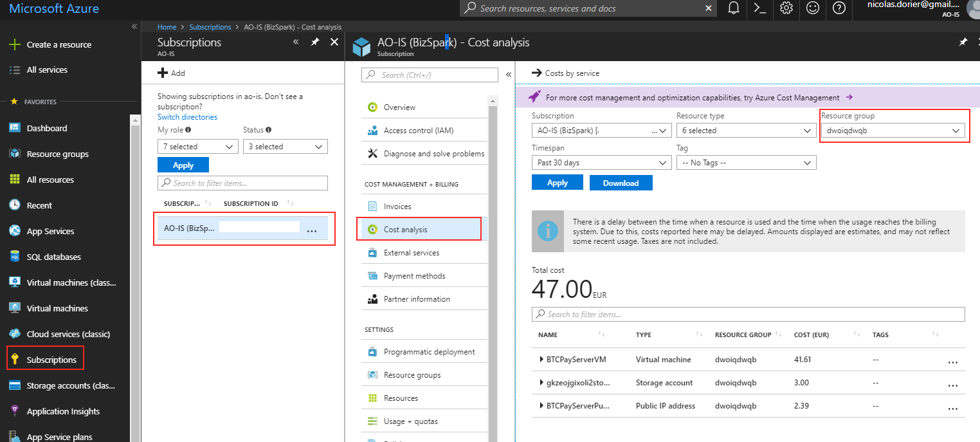Open the Tag No Tags dropdown
This screenshot has width=980, height=442.
coord(746,162)
